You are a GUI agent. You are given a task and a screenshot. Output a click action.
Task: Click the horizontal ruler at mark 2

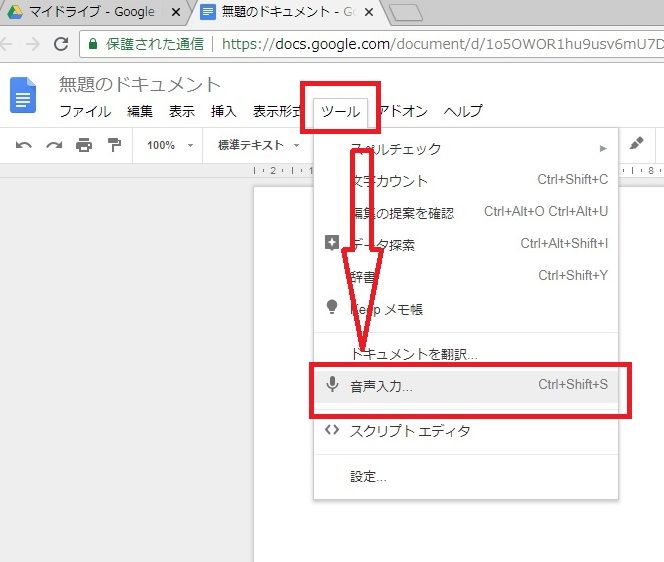(x=273, y=170)
